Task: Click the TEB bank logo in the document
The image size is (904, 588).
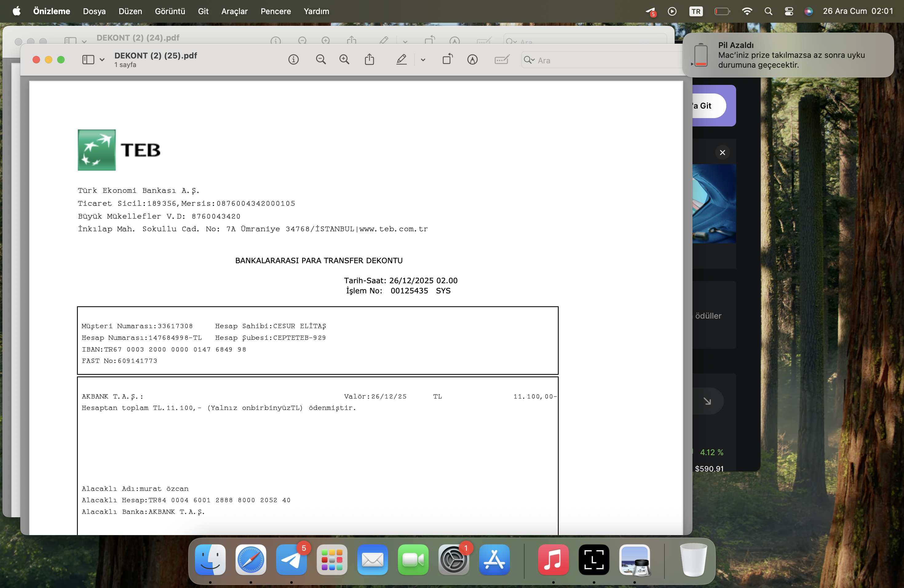Action: point(119,150)
